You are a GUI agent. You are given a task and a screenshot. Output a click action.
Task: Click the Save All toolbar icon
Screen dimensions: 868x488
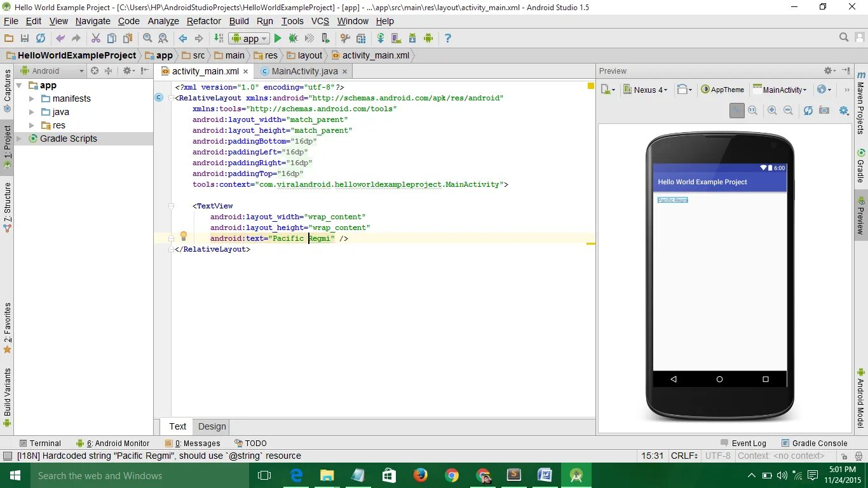[x=25, y=38]
